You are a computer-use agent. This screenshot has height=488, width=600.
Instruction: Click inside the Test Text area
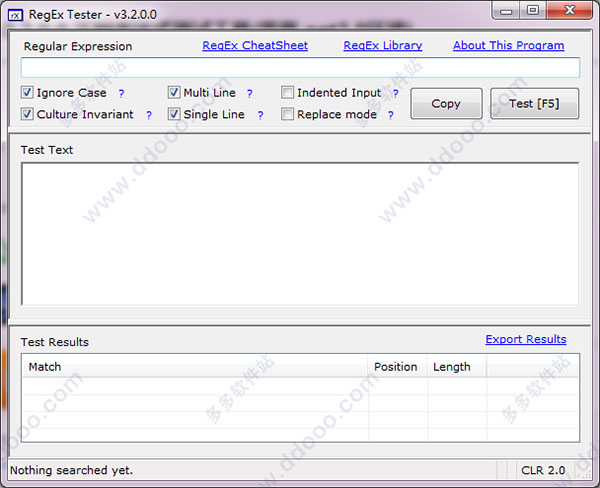pos(300,234)
